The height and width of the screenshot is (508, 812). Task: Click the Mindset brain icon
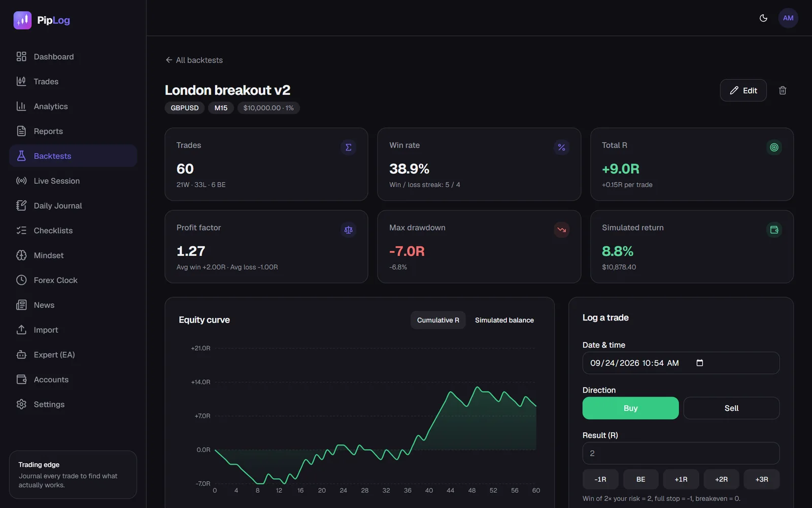(x=21, y=256)
